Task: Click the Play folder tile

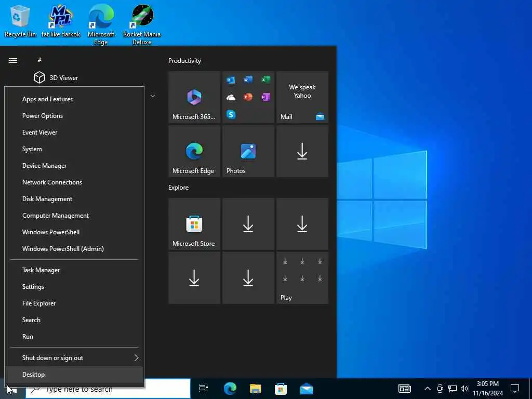Action: click(302, 278)
